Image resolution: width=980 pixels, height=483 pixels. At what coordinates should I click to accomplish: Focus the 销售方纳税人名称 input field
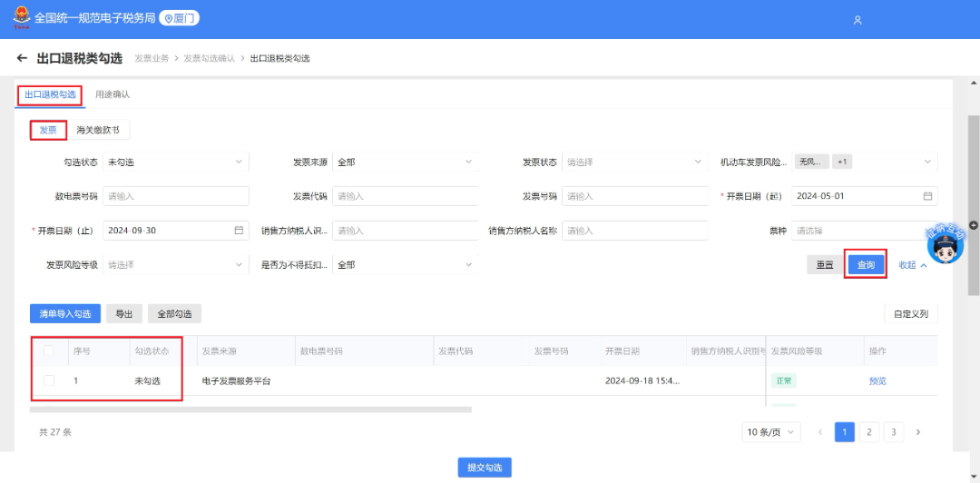635,231
